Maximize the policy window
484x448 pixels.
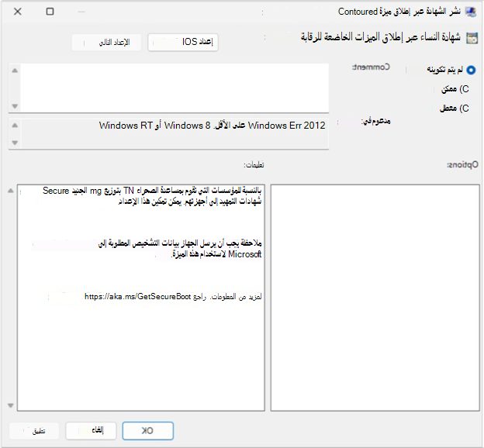pyautogui.click(x=50, y=12)
